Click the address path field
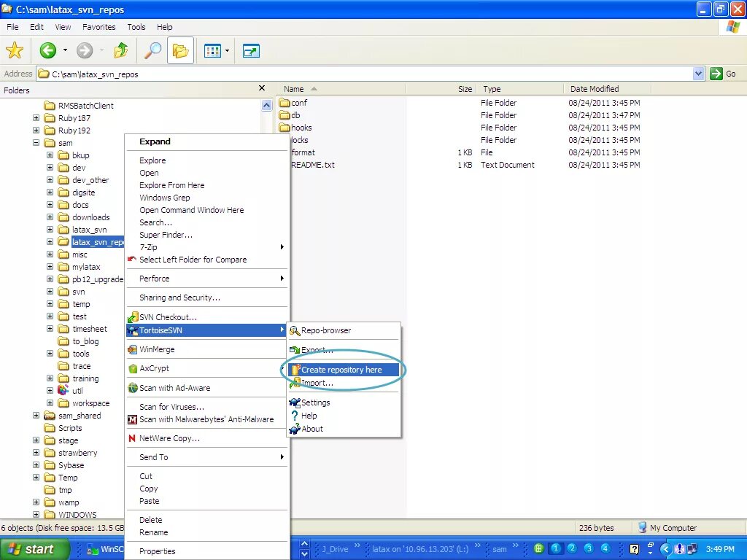This screenshot has height=560, width=747. pos(365,74)
